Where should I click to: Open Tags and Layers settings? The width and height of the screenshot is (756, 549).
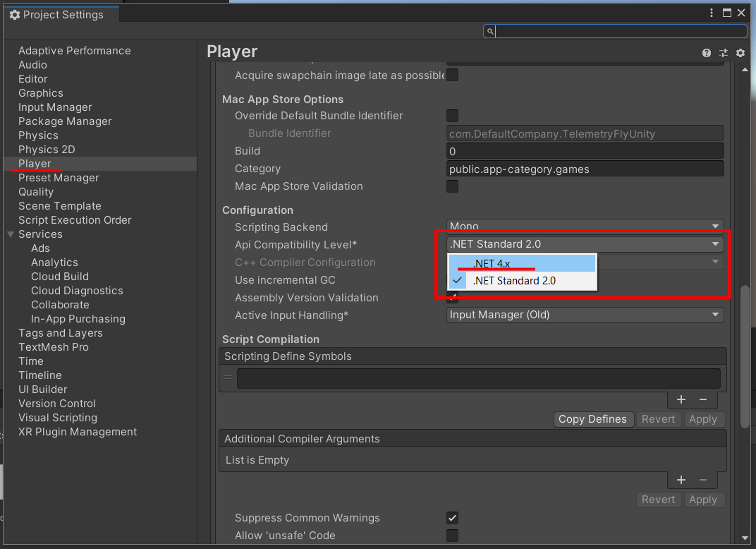[60, 333]
